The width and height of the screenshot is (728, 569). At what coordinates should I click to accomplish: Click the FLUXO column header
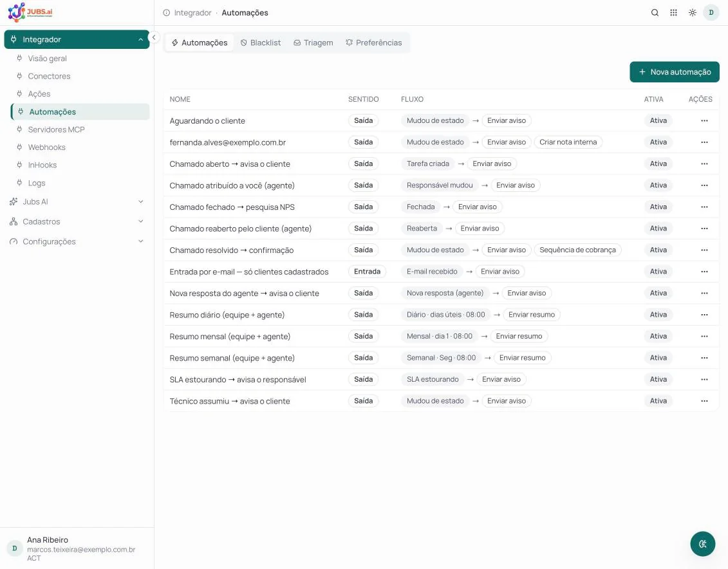[x=412, y=99]
